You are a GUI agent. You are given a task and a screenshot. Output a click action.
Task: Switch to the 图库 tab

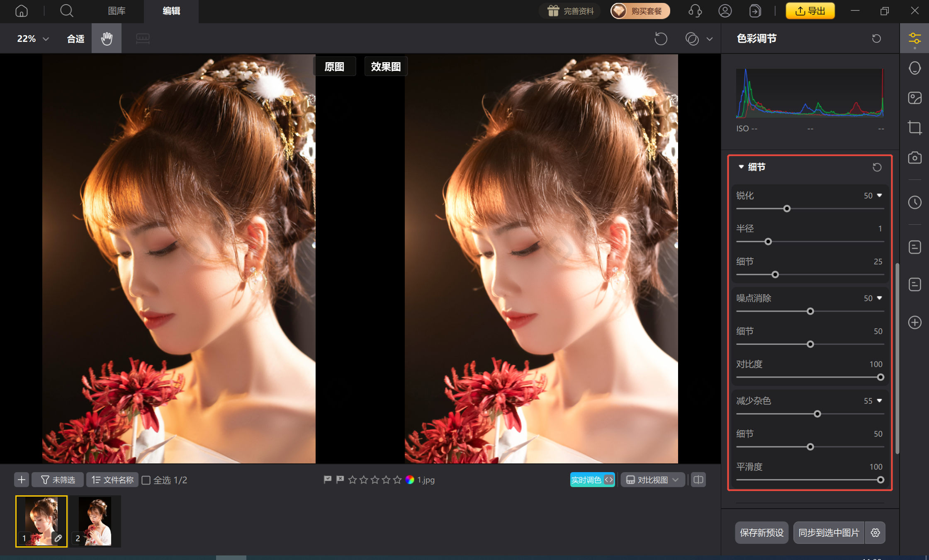coord(116,11)
